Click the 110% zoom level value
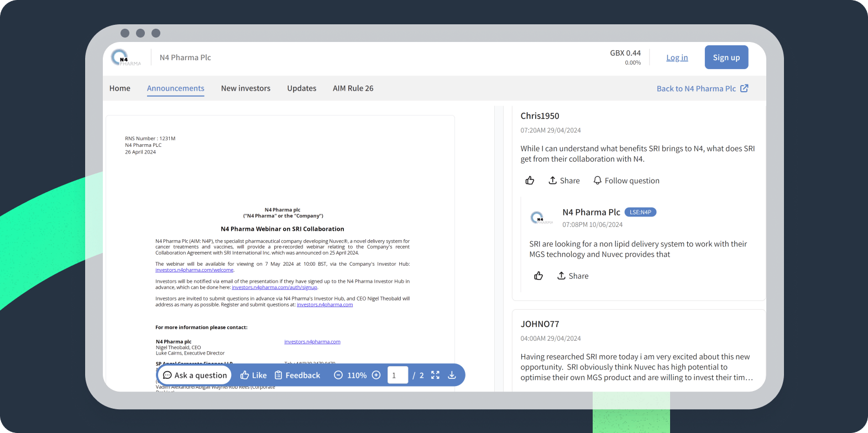 coord(357,375)
